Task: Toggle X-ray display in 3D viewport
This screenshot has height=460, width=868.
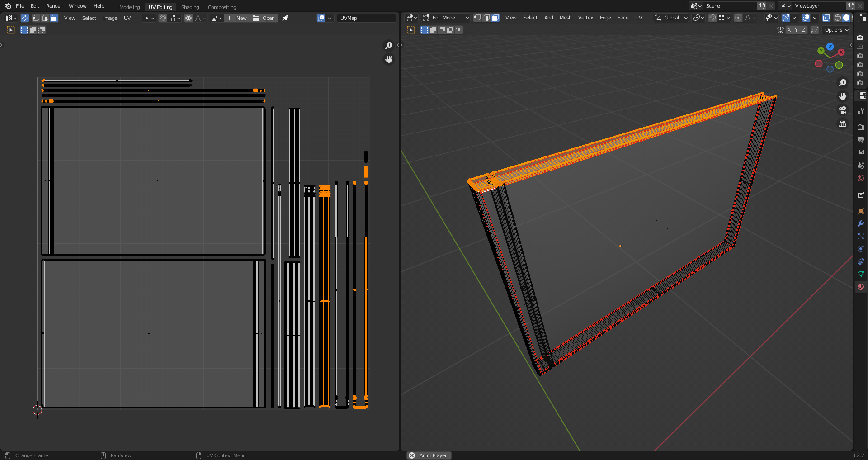Action: (826, 18)
